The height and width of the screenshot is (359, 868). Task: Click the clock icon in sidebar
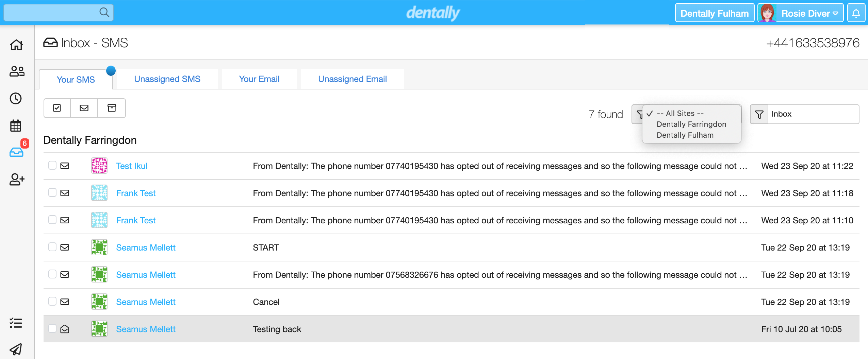(16, 99)
